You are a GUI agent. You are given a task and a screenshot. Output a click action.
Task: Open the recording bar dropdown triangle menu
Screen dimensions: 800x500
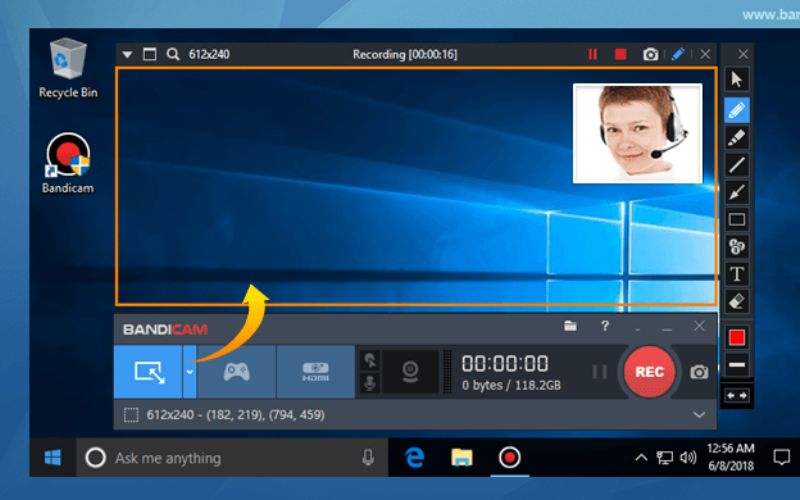[x=127, y=54]
